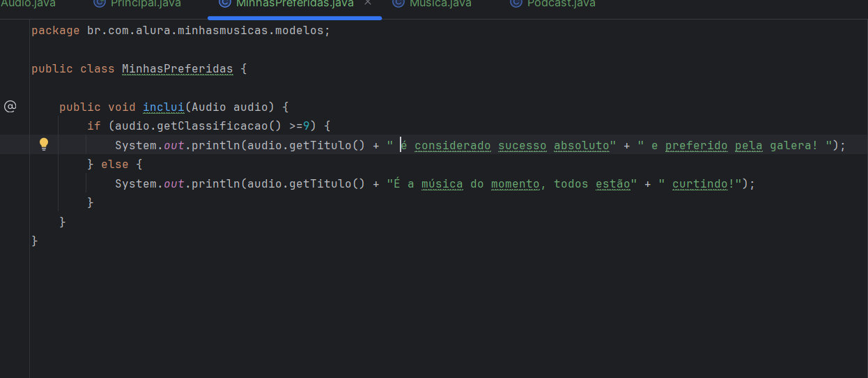Screen dimensions: 868x378
Task: Click the final closing brace of the class
Action: click(35, 241)
